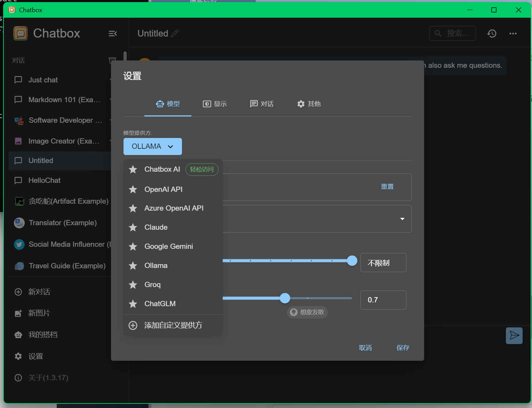Open the three-dot more options menu
532x408 pixels.
(513, 33)
